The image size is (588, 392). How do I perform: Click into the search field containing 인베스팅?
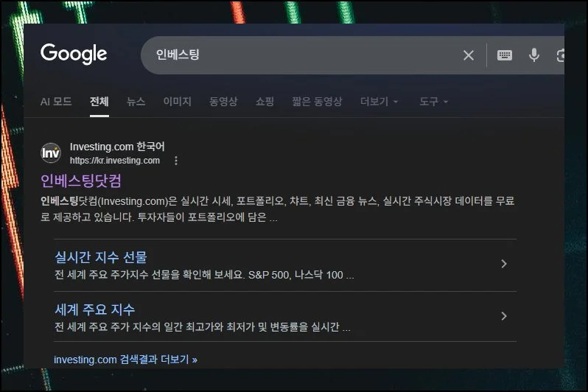click(295, 55)
